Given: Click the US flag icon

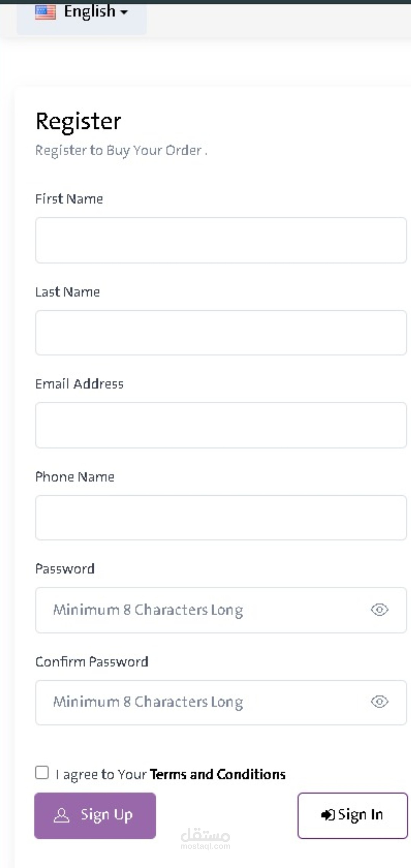Looking at the screenshot, I should [45, 12].
